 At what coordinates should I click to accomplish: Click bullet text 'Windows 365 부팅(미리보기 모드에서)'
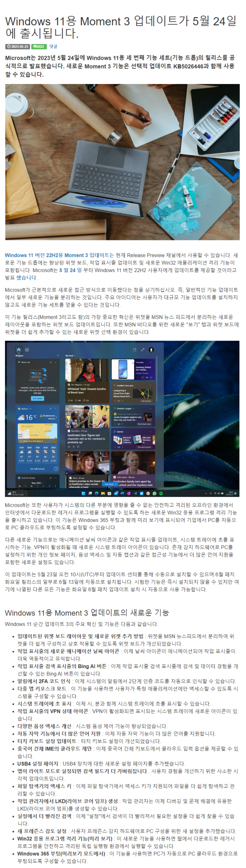61,854
